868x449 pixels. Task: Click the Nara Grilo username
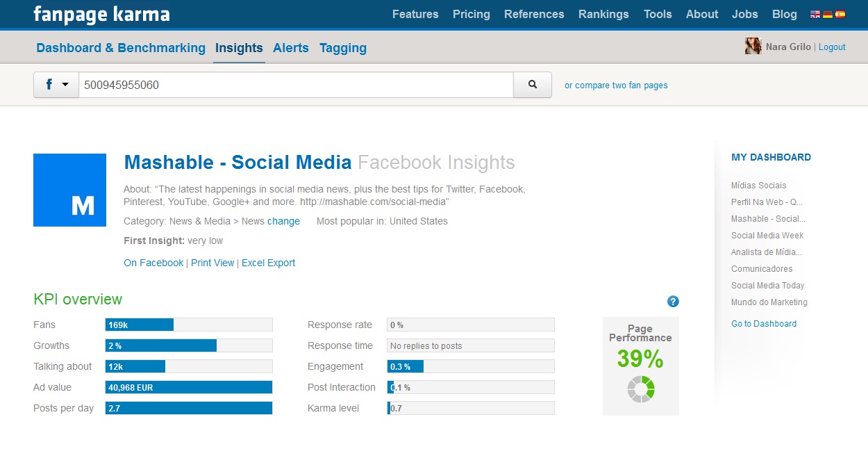click(x=788, y=47)
